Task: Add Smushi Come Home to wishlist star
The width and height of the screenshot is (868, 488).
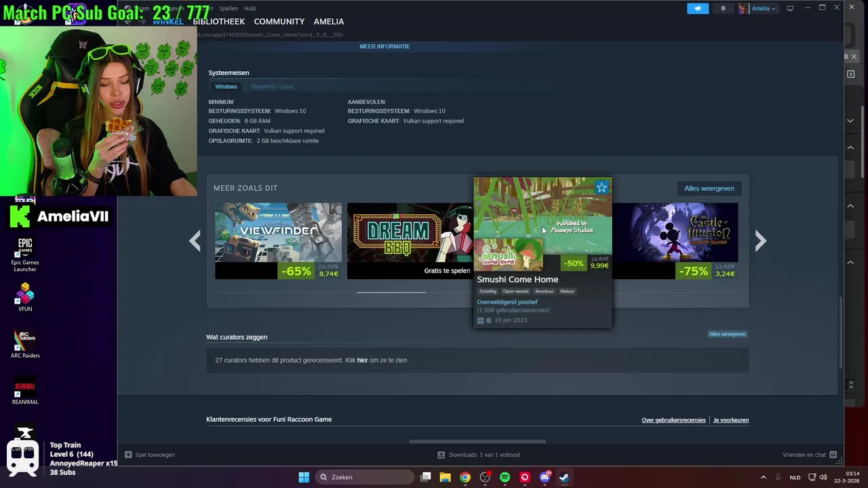Action: [x=601, y=188]
